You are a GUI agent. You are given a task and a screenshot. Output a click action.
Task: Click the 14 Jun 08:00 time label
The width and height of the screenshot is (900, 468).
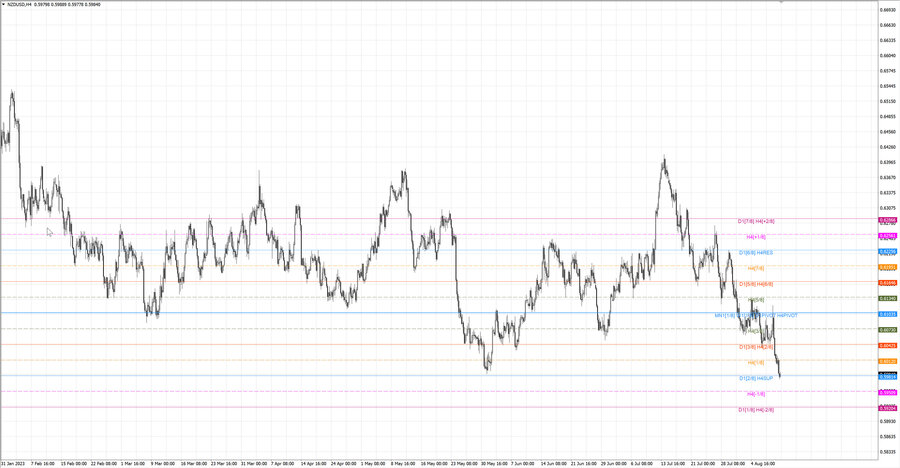tap(554, 463)
